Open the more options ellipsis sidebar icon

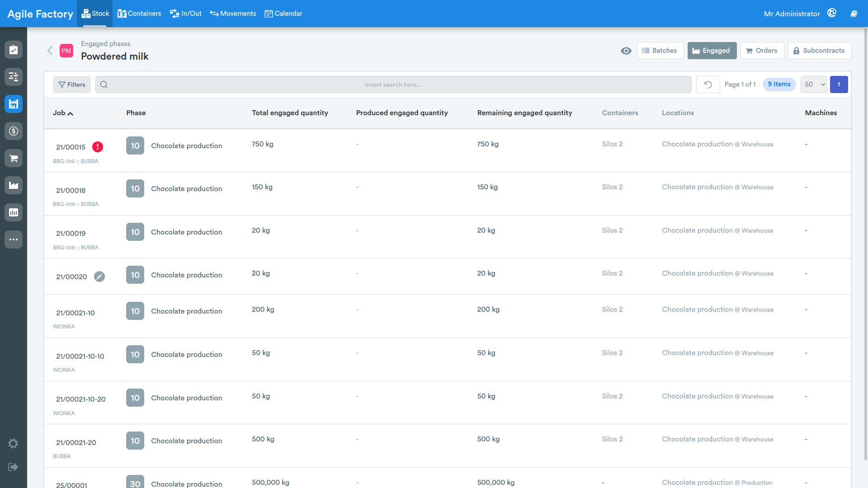click(14, 239)
